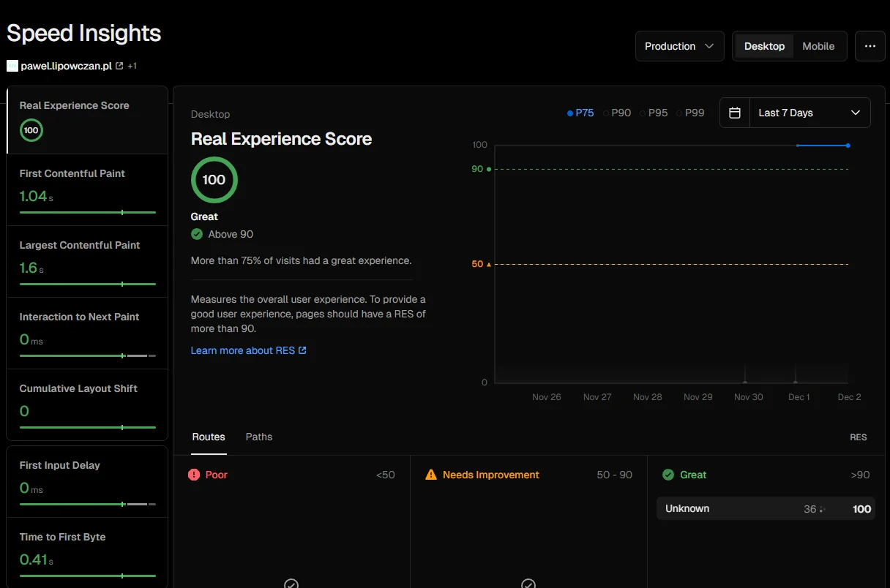890x588 pixels.
Task: Click the project favicon before pawel.lipowczan.pl
Action: (12, 65)
